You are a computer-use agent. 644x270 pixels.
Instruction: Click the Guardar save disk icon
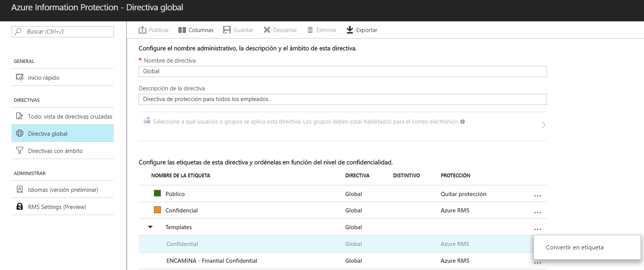coord(227,30)
